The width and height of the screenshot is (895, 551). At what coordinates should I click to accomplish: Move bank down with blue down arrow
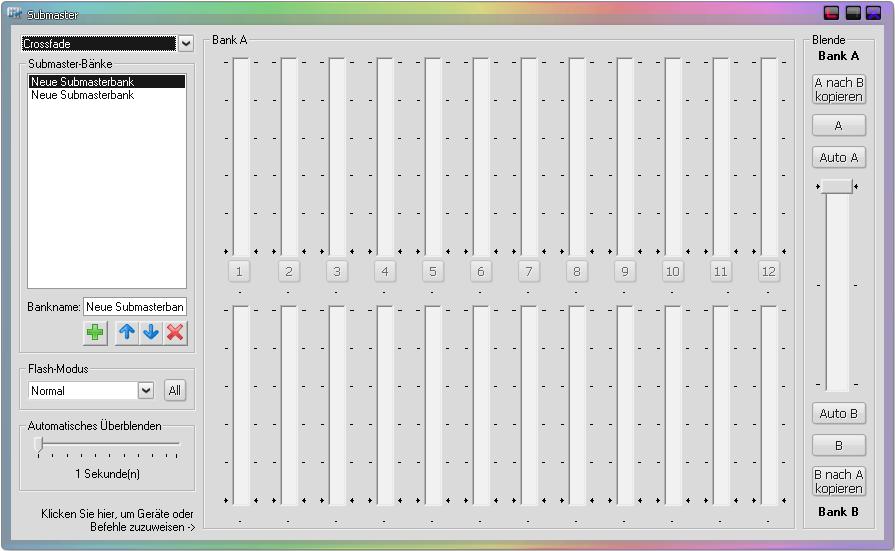coord(151,333)
